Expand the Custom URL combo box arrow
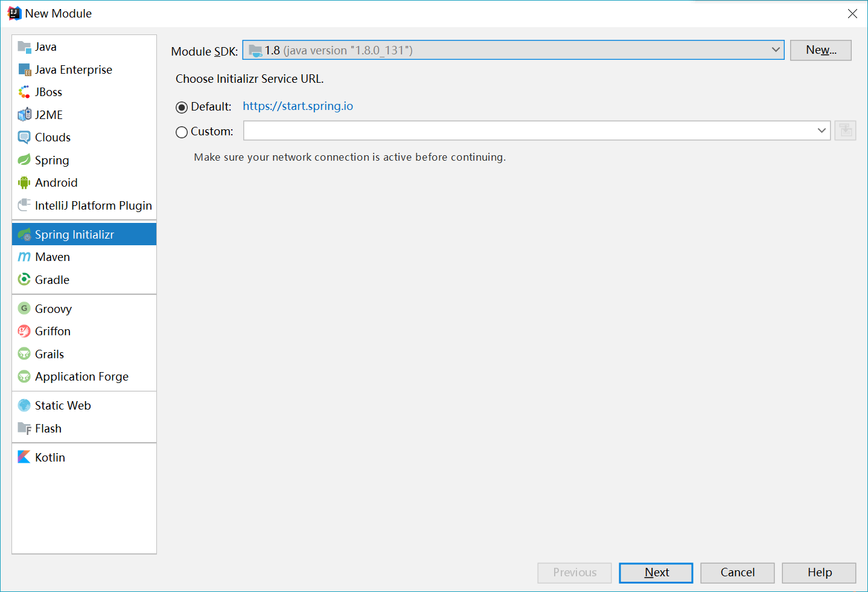 tap(822, 130)
